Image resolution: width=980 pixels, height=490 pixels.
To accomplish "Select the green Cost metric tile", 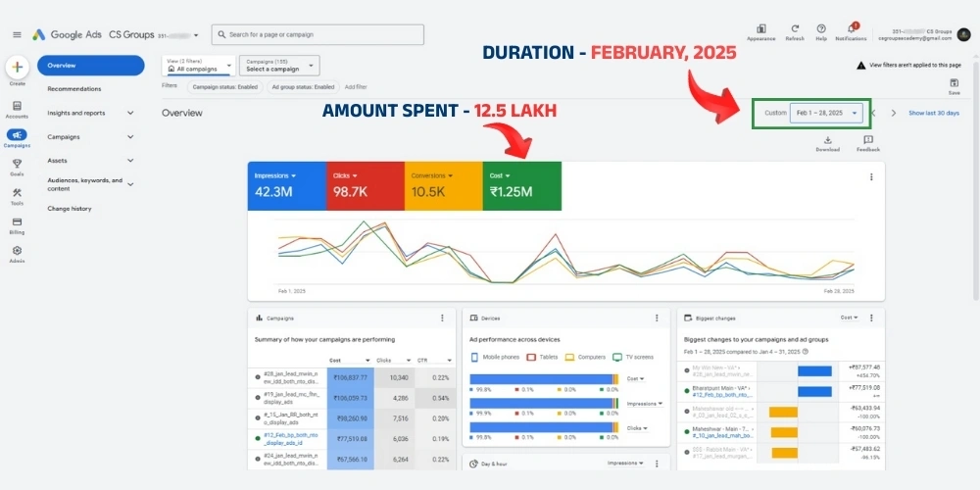I will [x=521, y=186].
